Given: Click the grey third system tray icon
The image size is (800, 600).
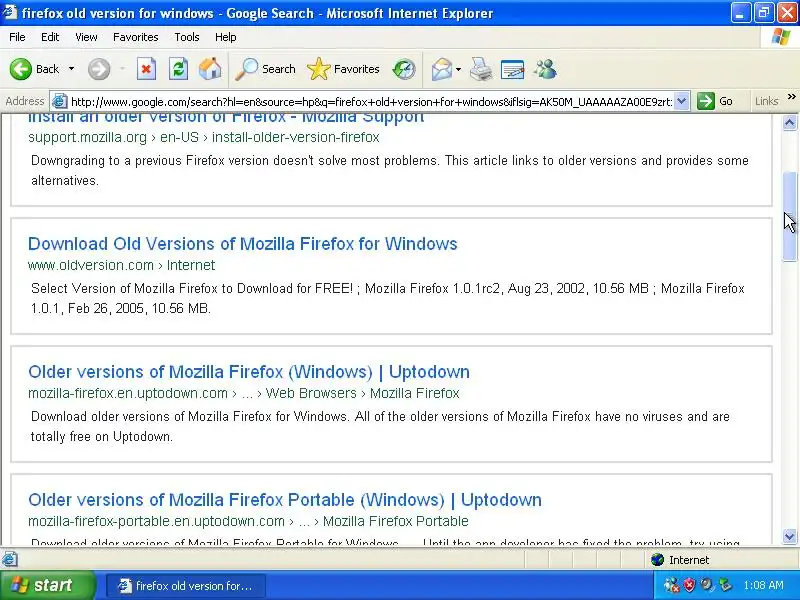Looking at the screenshot, I should 707,585.
